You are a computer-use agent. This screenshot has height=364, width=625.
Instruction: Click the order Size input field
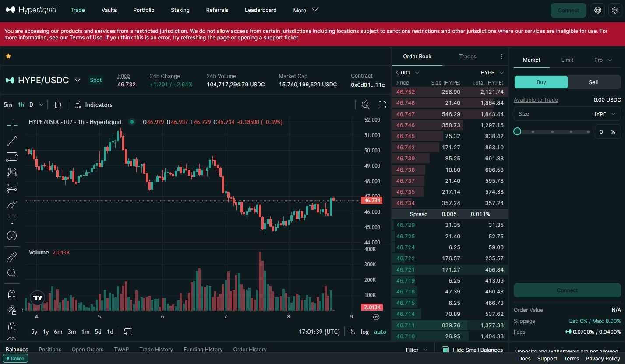click(x=552, y=114)
